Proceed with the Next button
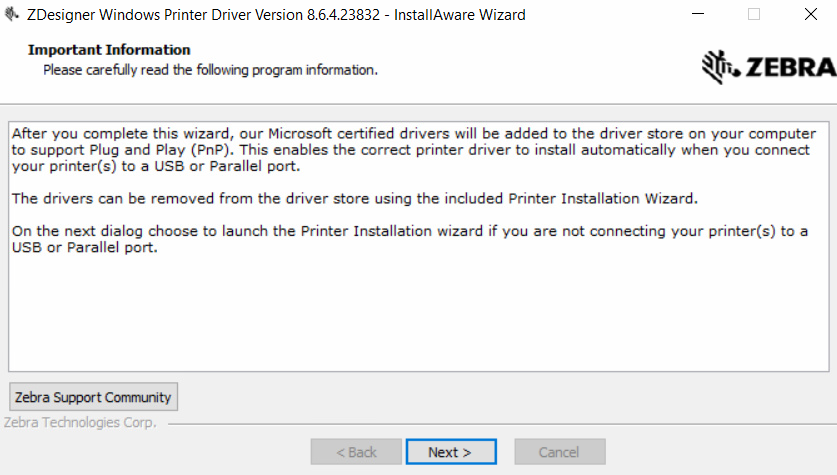837x475 pixels. click(449, 452)
